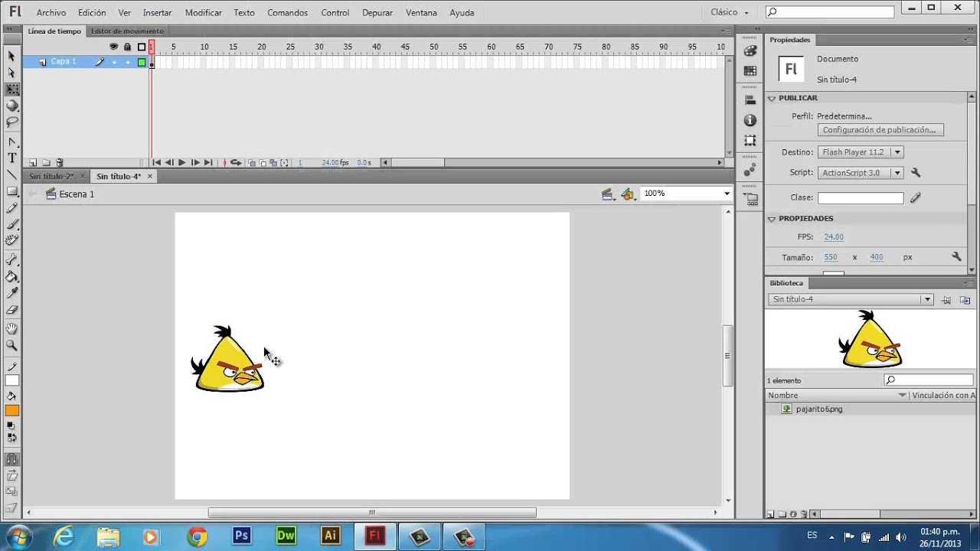
Task: Open the Archivo menu
Action: point(51,13)
